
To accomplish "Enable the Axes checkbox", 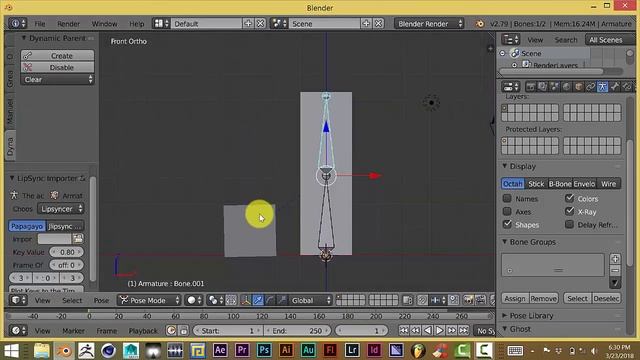I will point(507,211).
